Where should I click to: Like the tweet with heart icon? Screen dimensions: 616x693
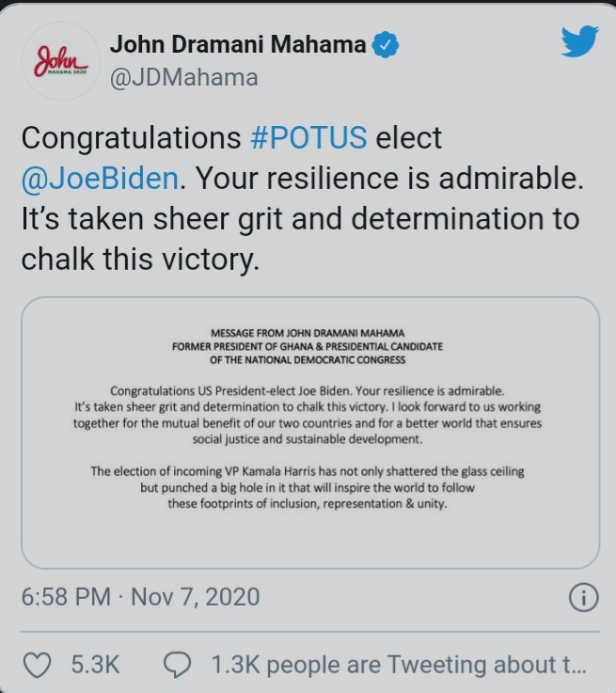click(x=35, y=665)
